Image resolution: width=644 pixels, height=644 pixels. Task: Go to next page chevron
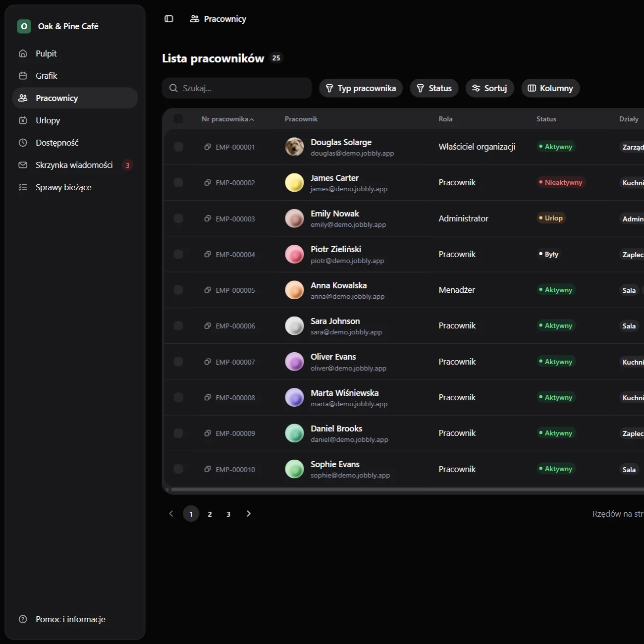pyautogui.click(x=249, y=514)
